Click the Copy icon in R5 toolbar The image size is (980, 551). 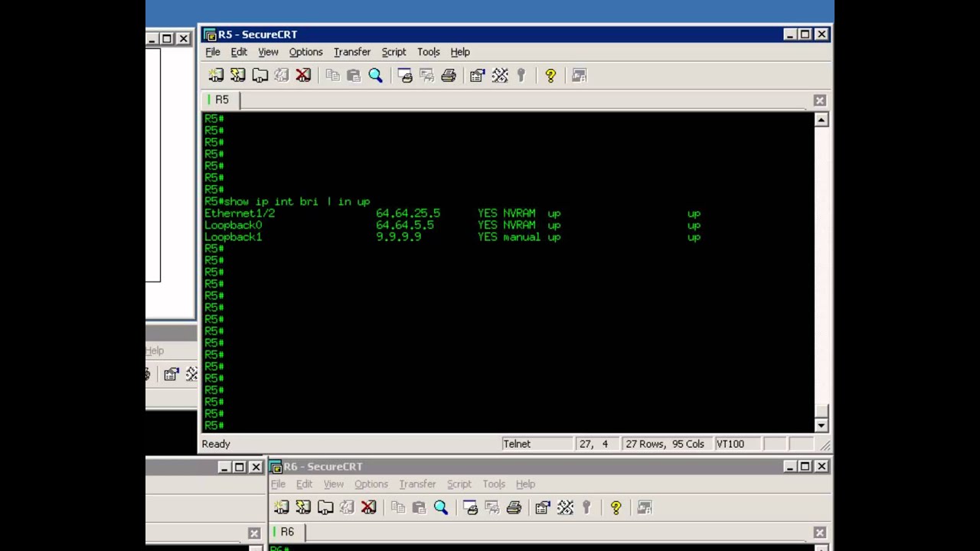[332, 75]
